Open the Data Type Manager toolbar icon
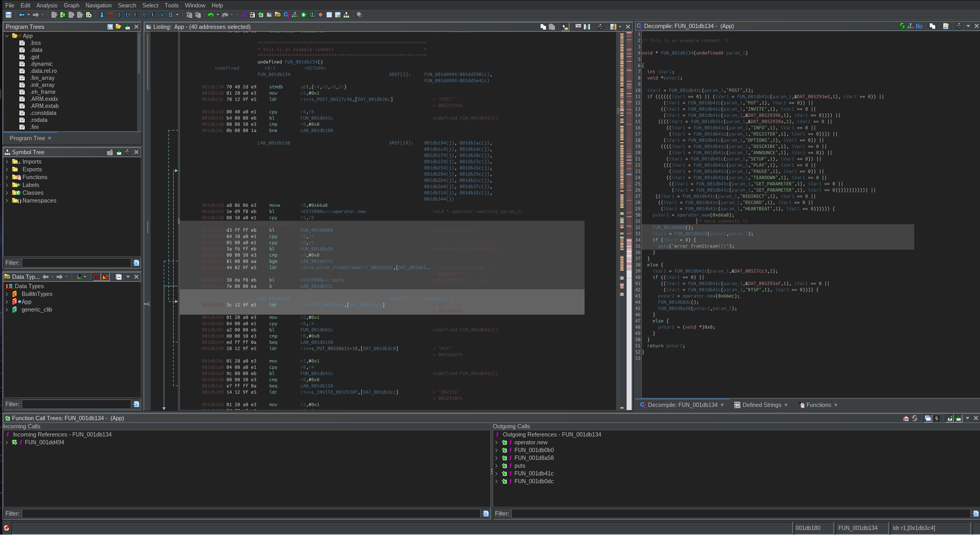980x535 pixels. point(277,15)
